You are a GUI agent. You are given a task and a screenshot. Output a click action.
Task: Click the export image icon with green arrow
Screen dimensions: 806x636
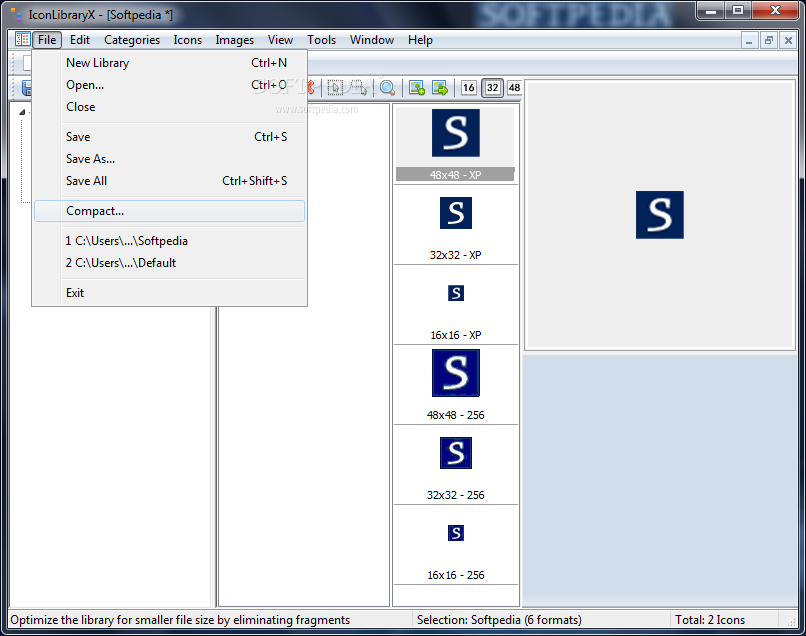[x=440, y=88]
